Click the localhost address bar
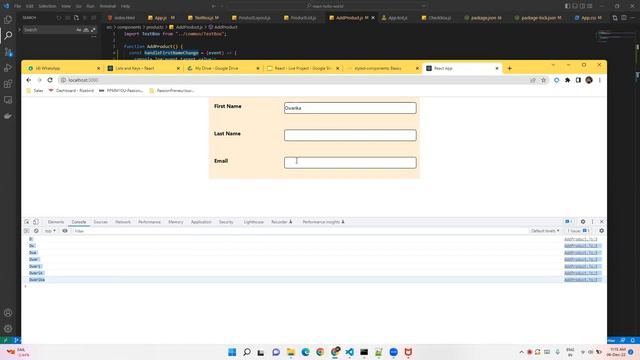 pos(294,80)
